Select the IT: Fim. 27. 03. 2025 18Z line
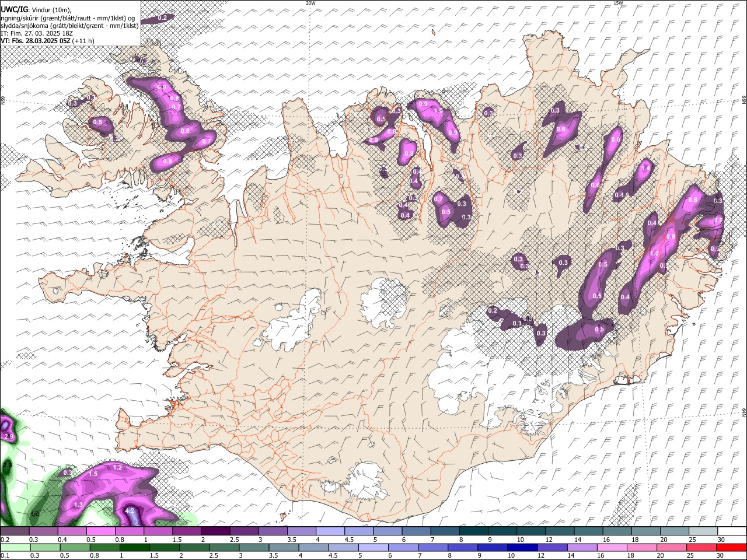This screenshot has height=560, width=747. pos(37,33)
